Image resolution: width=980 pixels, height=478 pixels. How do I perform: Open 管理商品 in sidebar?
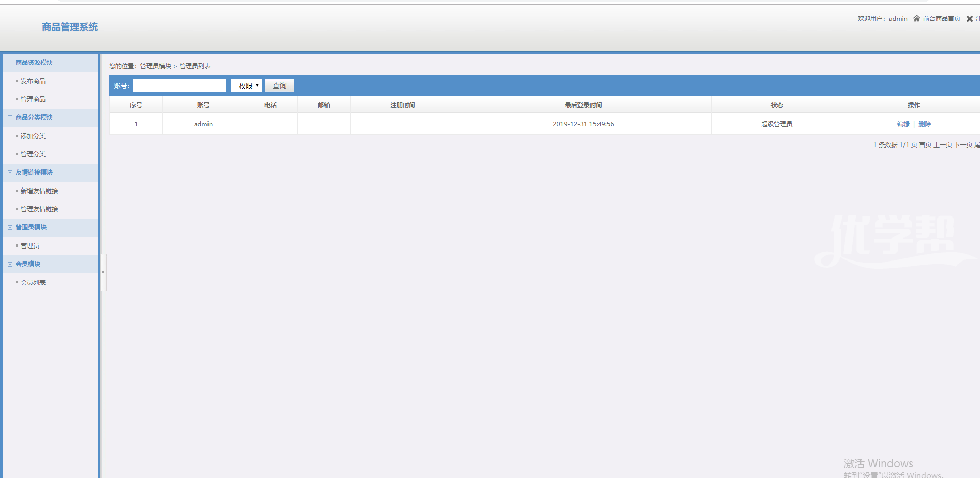point(33,99)
